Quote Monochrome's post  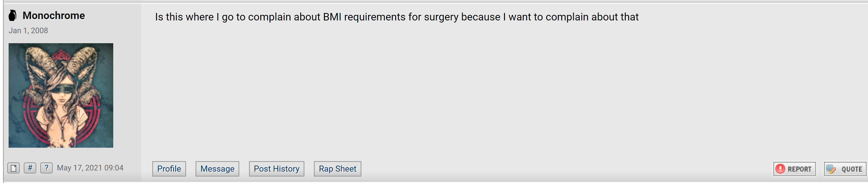tap(845, 169)
